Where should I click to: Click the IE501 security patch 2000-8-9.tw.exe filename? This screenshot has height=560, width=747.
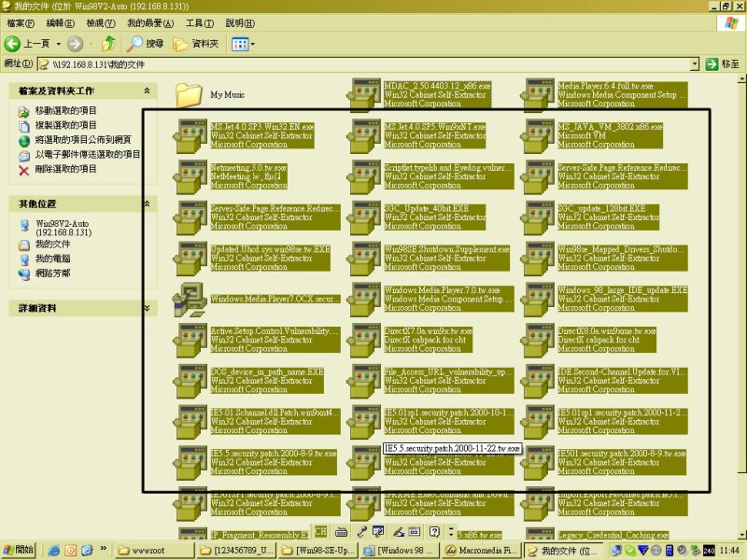pos(622,454)
